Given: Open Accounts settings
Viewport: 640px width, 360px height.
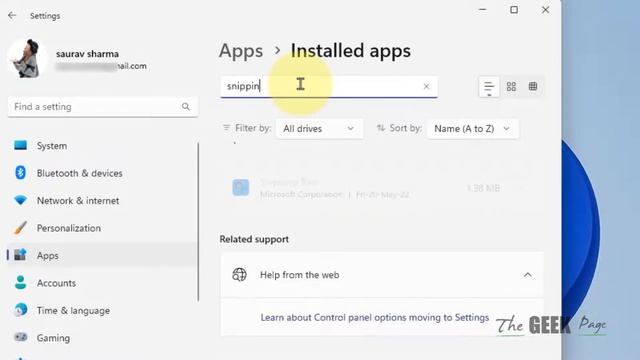Looking at the screenshot, I should coord(102,283).
